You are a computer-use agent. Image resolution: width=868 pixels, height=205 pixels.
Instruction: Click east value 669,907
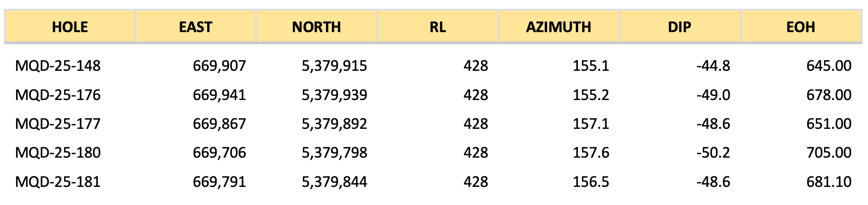(219, 66)
